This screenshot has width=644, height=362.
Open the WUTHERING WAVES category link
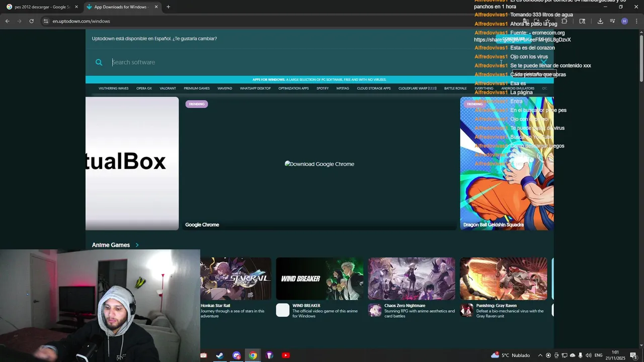(x=114, y=88)
